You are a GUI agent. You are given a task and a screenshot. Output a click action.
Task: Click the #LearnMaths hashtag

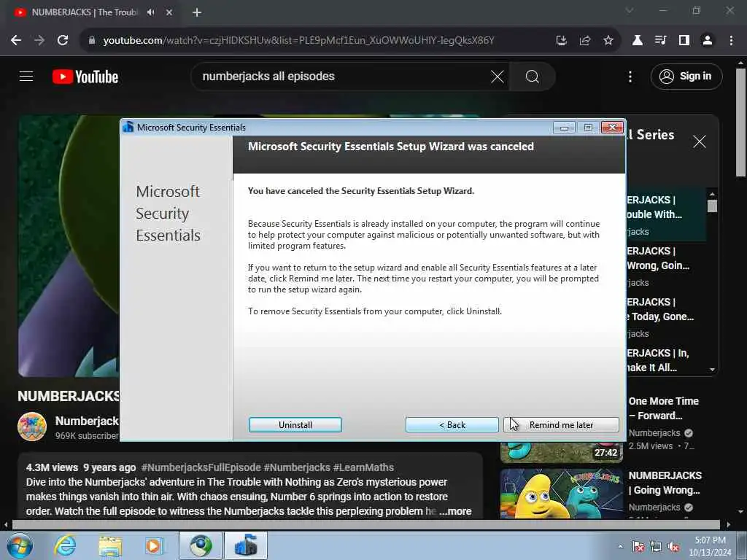(363, 467)
